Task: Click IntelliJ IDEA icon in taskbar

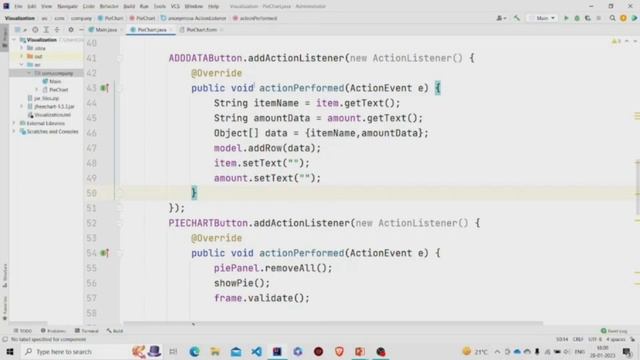Action: [277, 351]
